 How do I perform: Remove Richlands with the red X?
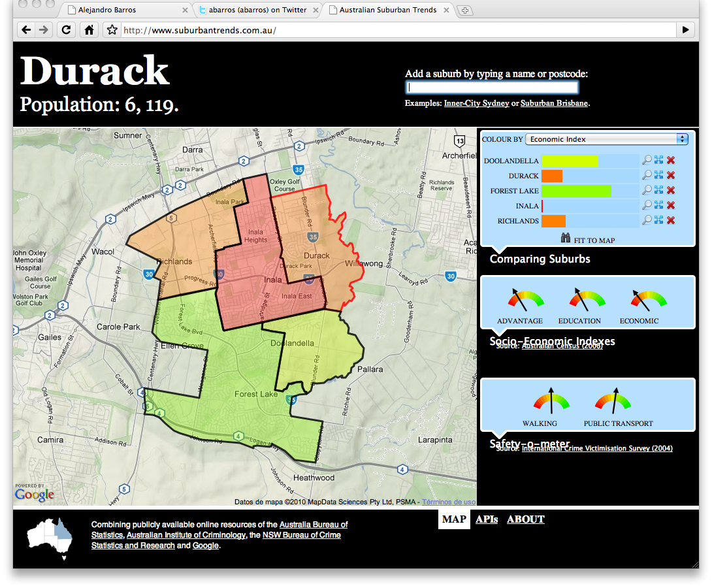[671, 220]
